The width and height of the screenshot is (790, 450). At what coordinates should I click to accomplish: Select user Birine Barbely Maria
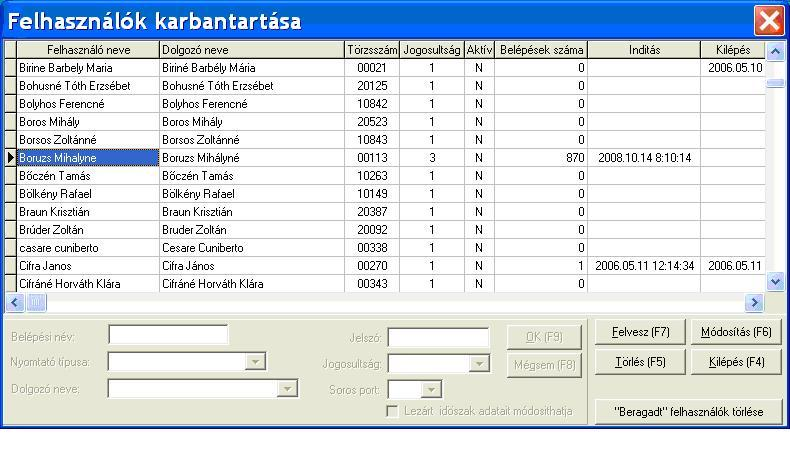pos(88,68)
